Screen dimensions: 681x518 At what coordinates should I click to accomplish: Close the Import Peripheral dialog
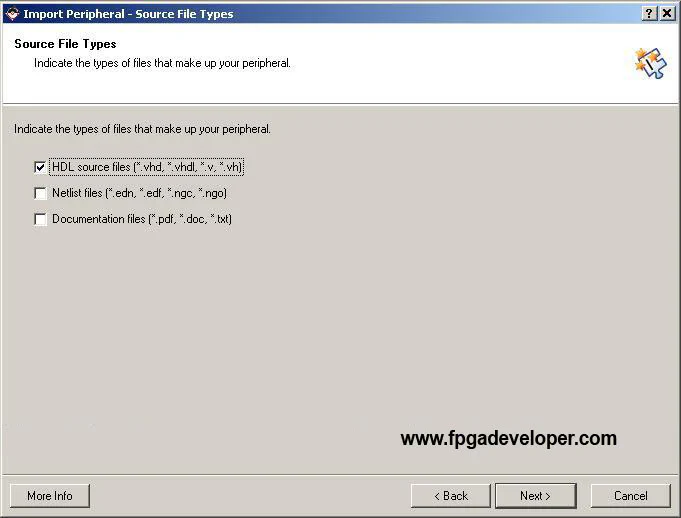pos(667,13)
